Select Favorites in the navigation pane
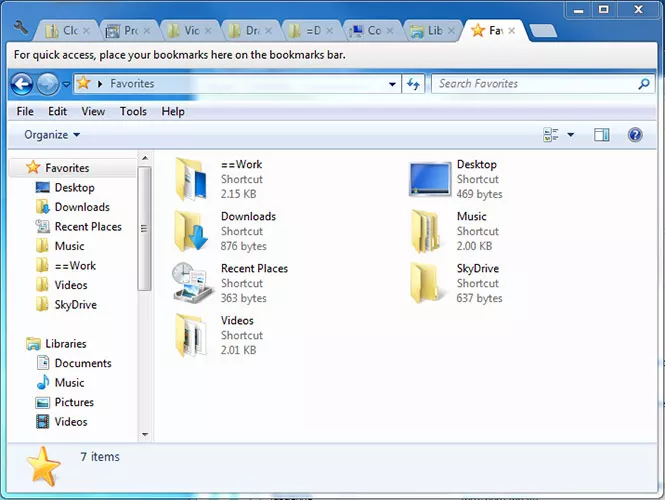The width and height of the screenshot is (665, 500). (x=72, y=168)
